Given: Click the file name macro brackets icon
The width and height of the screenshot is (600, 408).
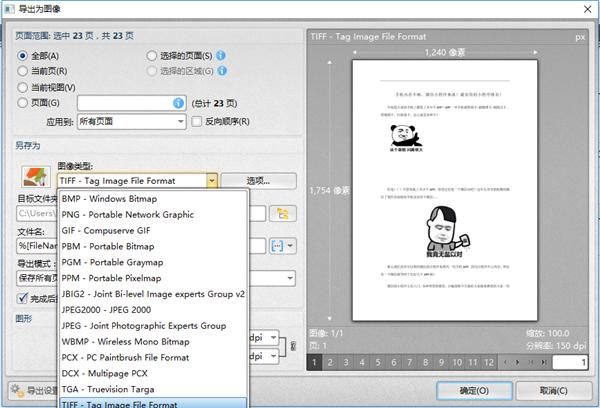Looking at the screenshot, I should pyautogui.click(x=277, y=246).
